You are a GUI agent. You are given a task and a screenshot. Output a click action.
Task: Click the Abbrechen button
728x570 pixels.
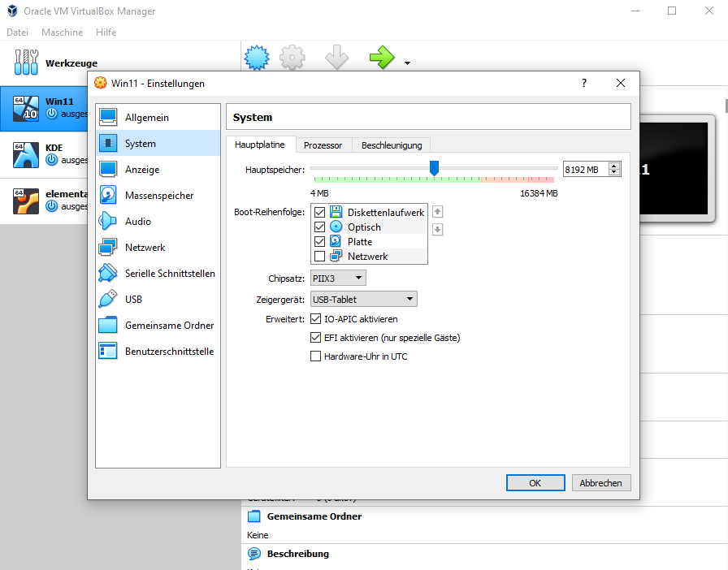pyautogui.click(x=600, y=483)
